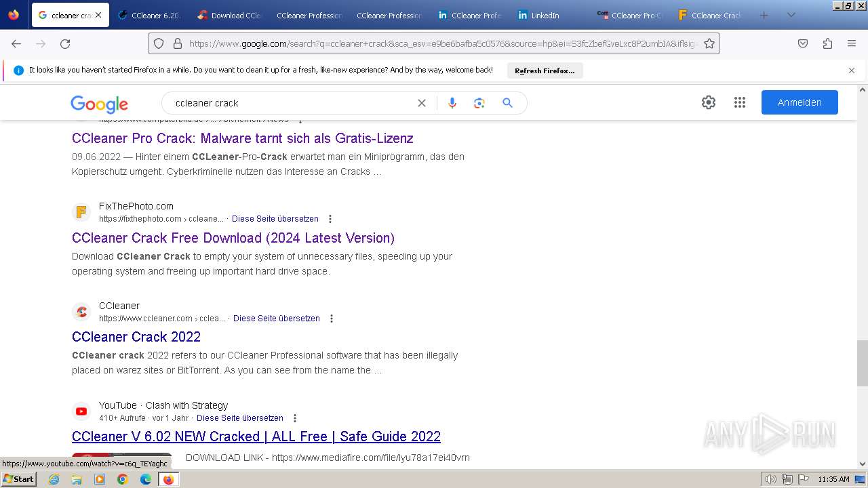Open Firefox application hamburger menu
This screenshot has width=868, height=488.
(852, 43)
